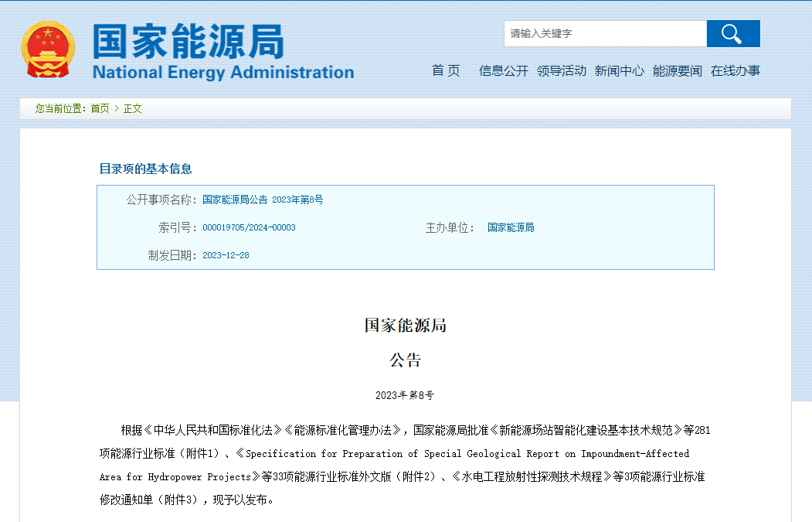812x522 pixels.
Task: Focus the 请输入关键字 search field
Action: point(605,34)
